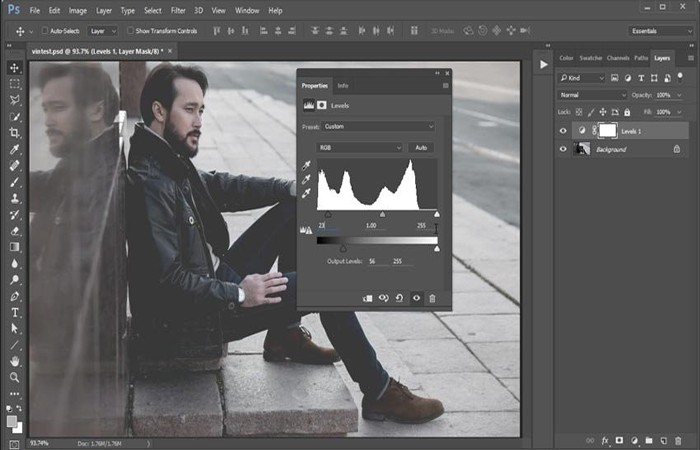Select the Eyedropper tool in the toolbar

[x=14, y=149]
